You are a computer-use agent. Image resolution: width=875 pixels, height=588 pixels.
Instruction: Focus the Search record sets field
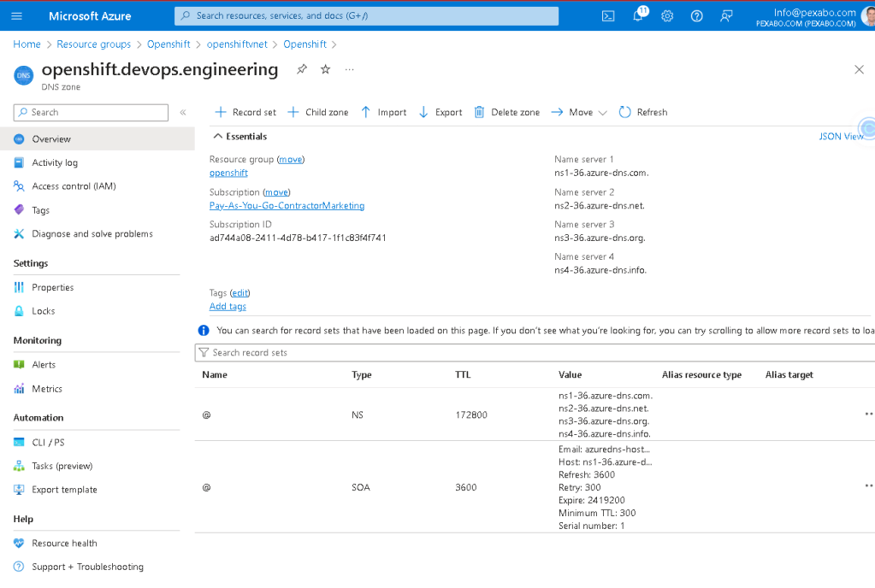click(535, 353)
